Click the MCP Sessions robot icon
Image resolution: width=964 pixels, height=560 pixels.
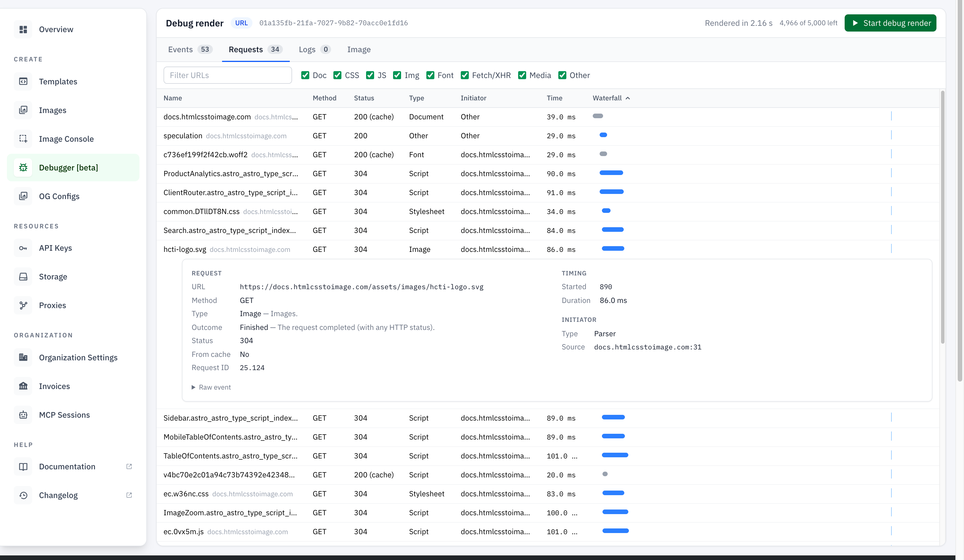tap(23, 415)
